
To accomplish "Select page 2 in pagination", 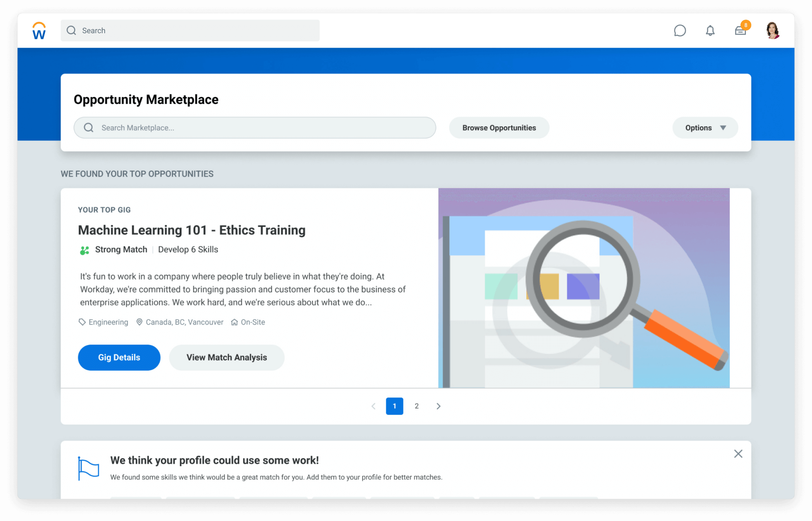I will click(416, 406).
